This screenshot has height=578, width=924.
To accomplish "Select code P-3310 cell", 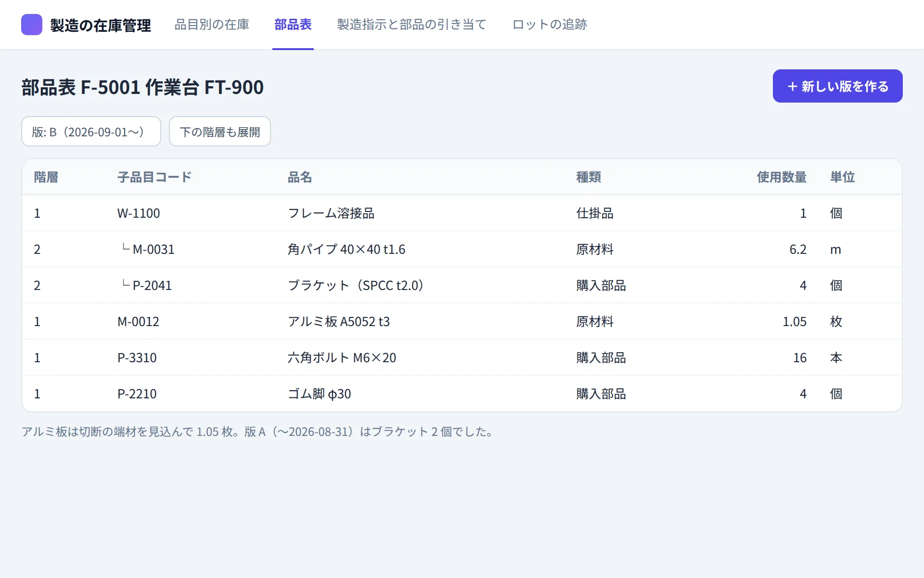I will point(137,358).
